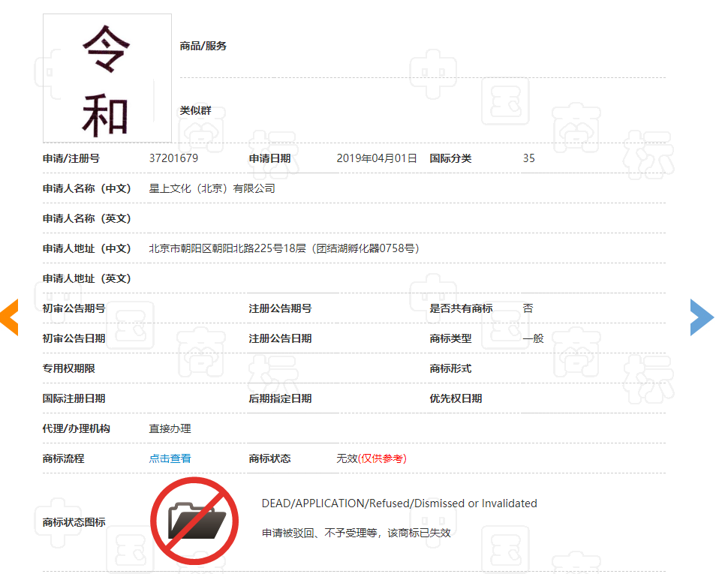Click the applicant address in 北京市朝阳区
Viewport: 728px width, 574px height.
[x=284, y=248]
